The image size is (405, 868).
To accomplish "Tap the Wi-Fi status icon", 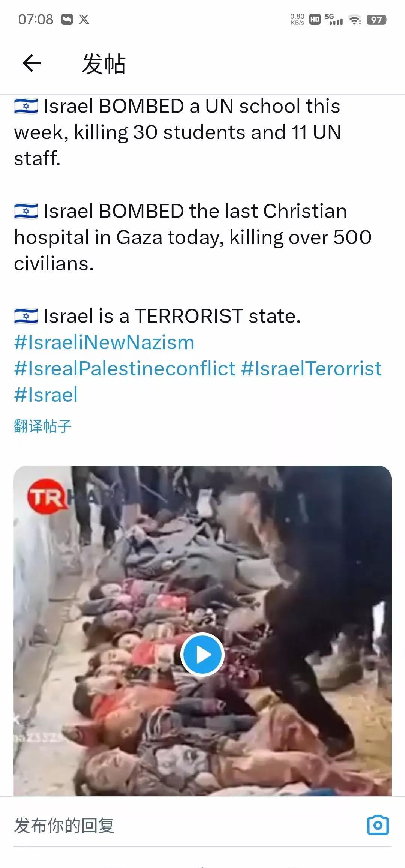I will (355, 20).
